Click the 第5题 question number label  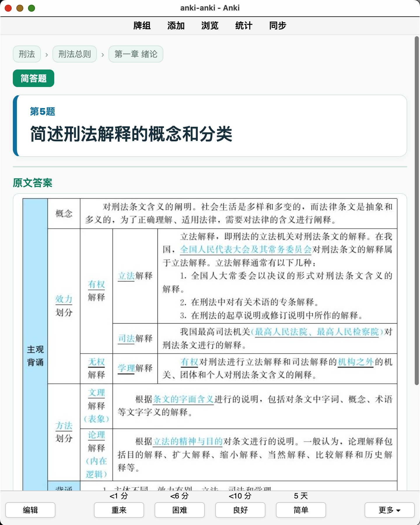[x=43, y=111]
